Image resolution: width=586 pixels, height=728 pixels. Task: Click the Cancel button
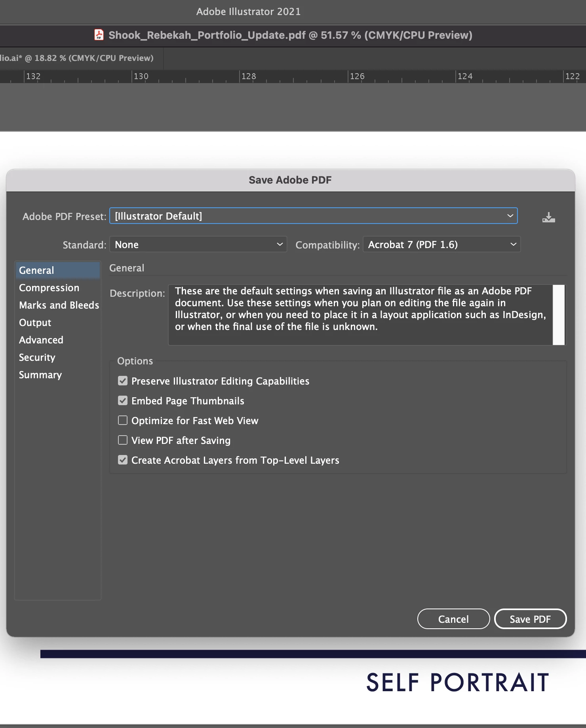tap(453, 619)
